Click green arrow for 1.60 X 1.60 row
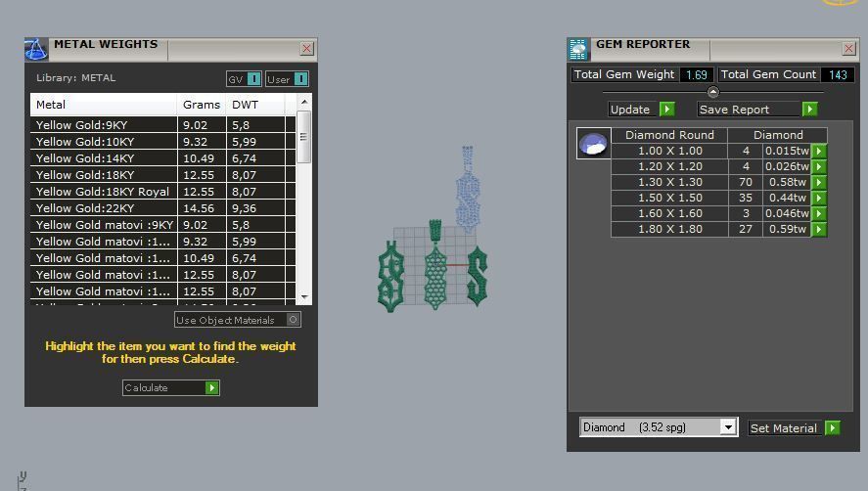868x491 pixels. pyautogui.click(x=819, y=213)
